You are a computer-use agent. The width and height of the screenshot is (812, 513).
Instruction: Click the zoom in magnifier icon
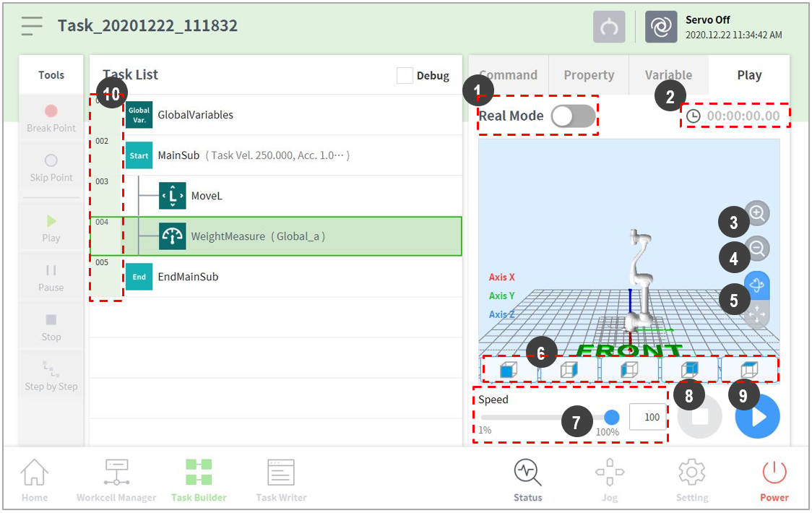[757, 213]
